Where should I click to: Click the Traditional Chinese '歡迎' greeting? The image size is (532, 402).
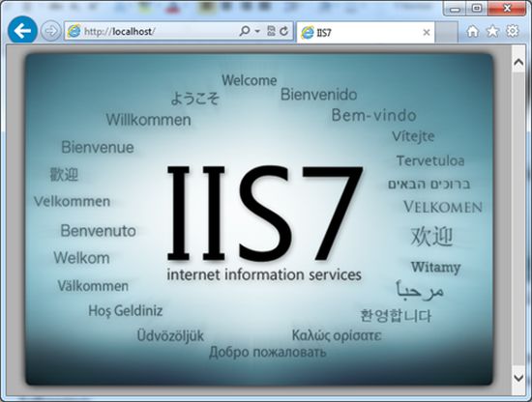(x=64, y=174)
